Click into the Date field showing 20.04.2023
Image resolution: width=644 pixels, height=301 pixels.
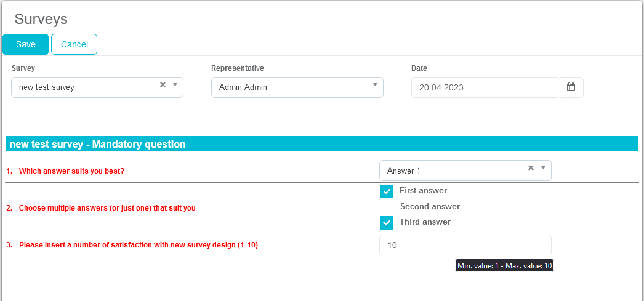click(484, 87)
